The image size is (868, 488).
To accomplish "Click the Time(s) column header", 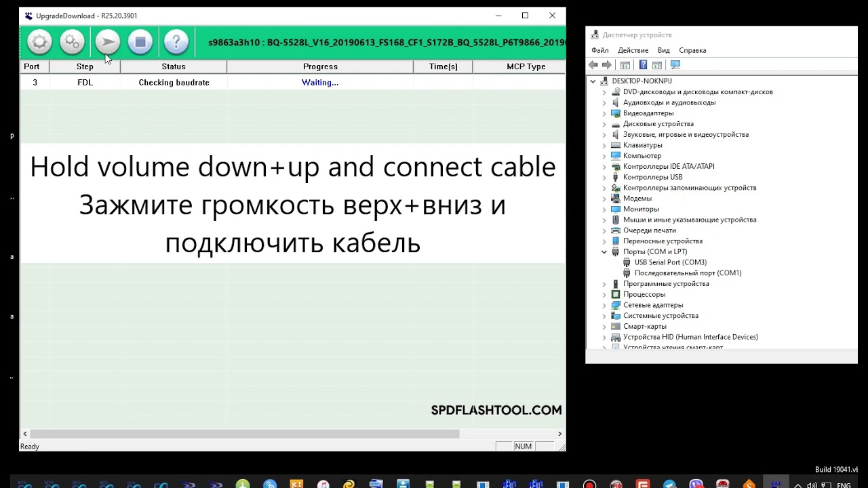I will pyautogui.click(x=443, y=66).
